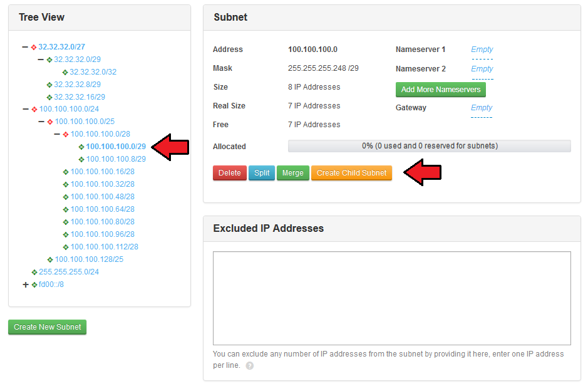Select subnet 100.100.100.16/28

(102, 172)
